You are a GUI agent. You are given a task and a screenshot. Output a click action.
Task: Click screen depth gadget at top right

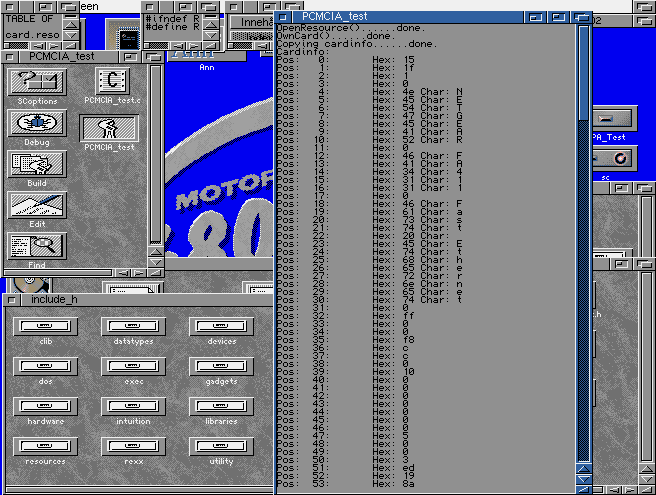pos(644,7)
